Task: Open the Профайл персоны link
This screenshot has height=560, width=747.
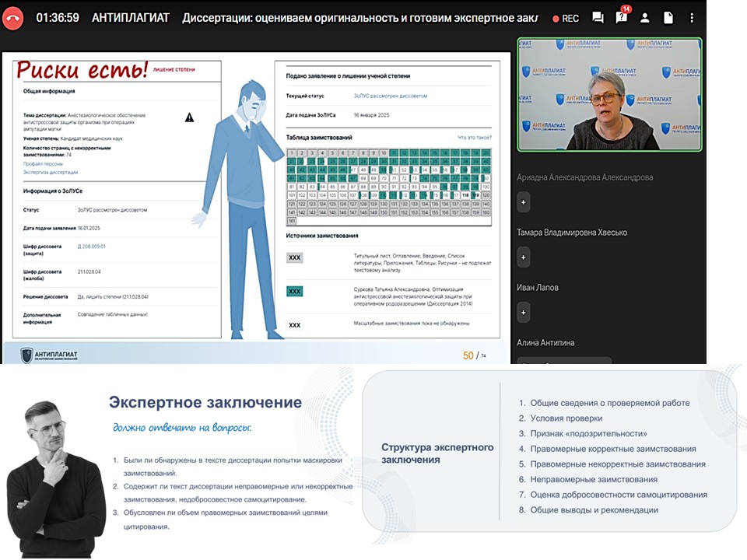Action: (x=44, y=164)
